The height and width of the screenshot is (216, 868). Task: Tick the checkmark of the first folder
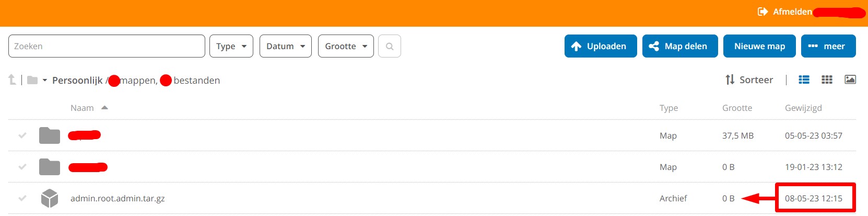22,135
